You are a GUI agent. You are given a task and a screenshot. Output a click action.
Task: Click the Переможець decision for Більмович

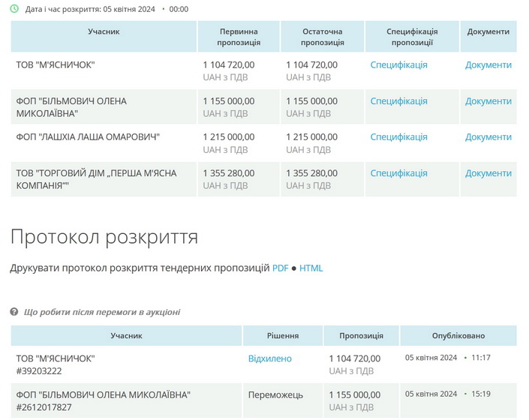[x=275, y=394]
